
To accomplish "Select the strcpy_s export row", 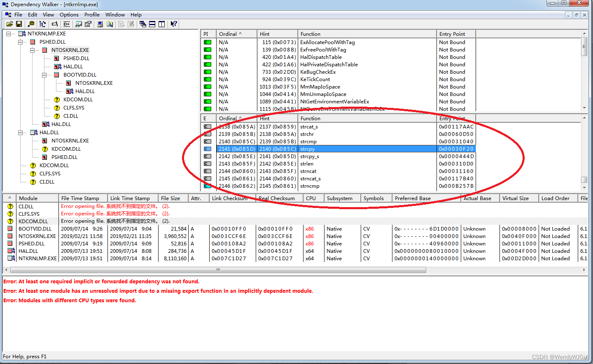I will coord(339,156).
